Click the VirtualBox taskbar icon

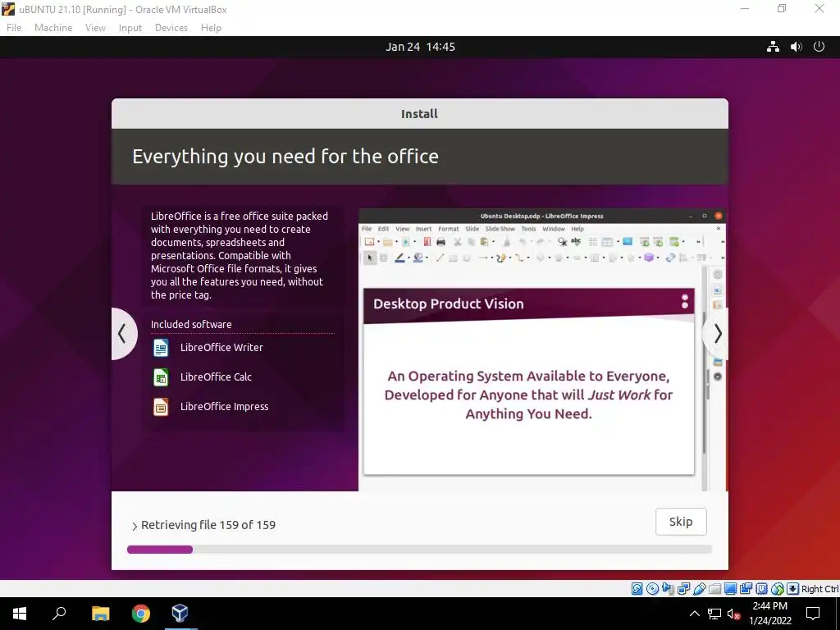pyautogui.click(x=180, y=613)
